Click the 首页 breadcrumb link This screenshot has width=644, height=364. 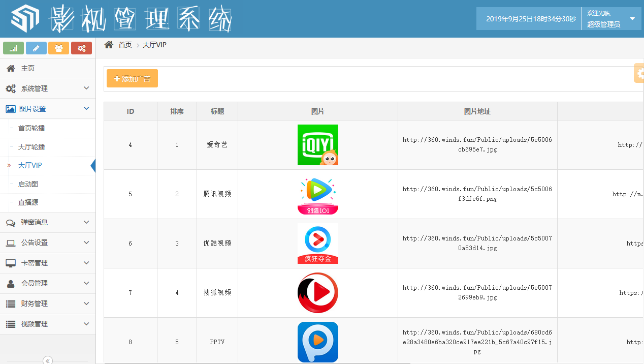125,45
